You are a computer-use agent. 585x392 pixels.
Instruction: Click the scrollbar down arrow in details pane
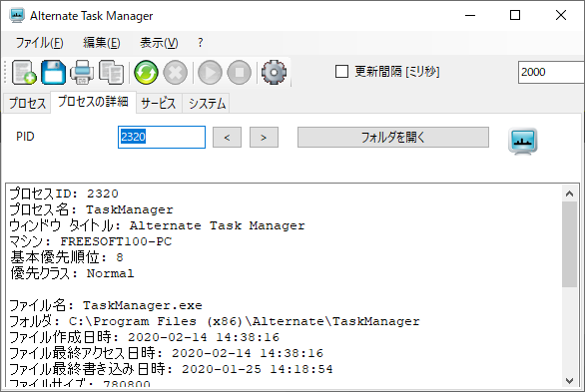pyautogui.click(x=569, y=380)
